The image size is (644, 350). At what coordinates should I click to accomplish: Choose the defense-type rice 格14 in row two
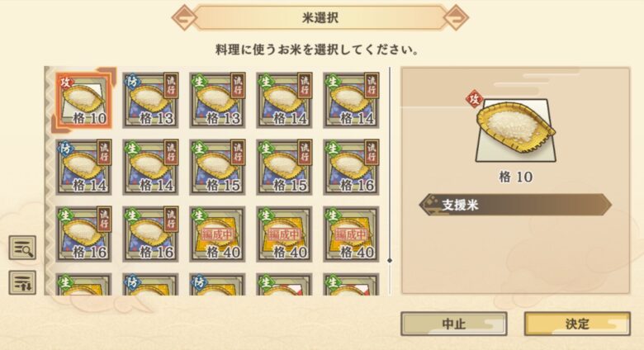point(83,167)
